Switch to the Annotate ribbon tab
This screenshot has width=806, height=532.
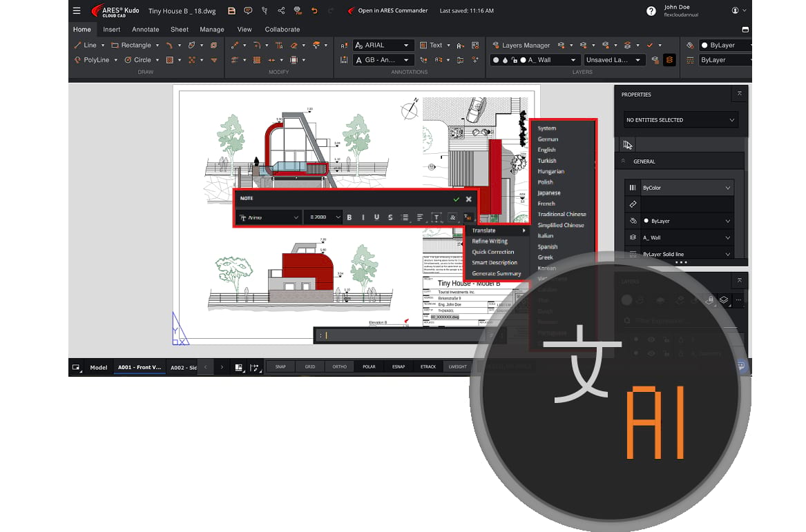point(146,29)
